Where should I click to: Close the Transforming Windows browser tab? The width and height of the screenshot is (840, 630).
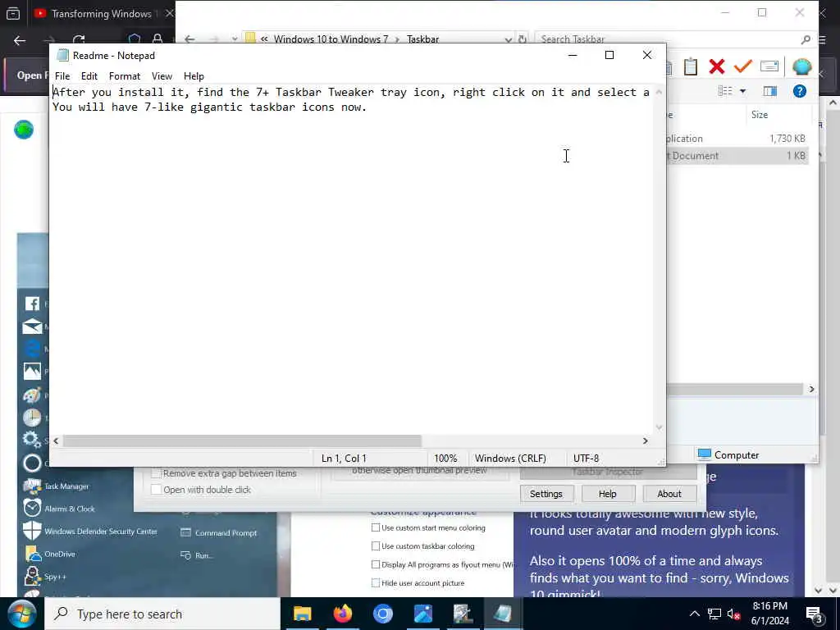click(x=169, y=13)
